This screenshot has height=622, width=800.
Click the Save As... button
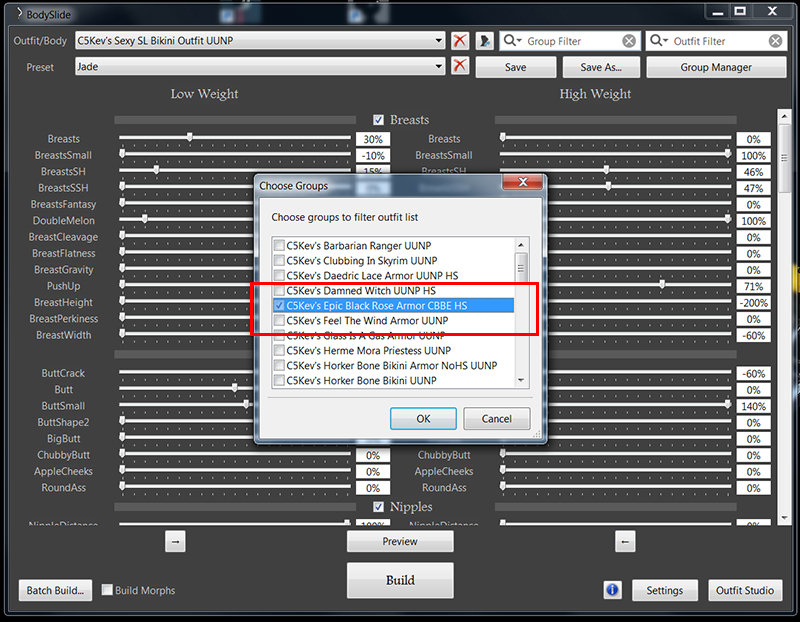click(x=601, y=67)
